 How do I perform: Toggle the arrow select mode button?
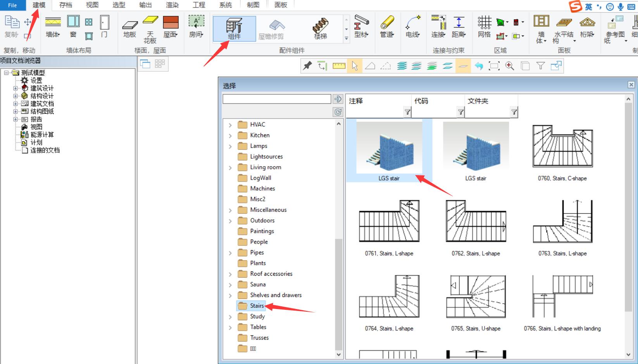pos(355,66)
